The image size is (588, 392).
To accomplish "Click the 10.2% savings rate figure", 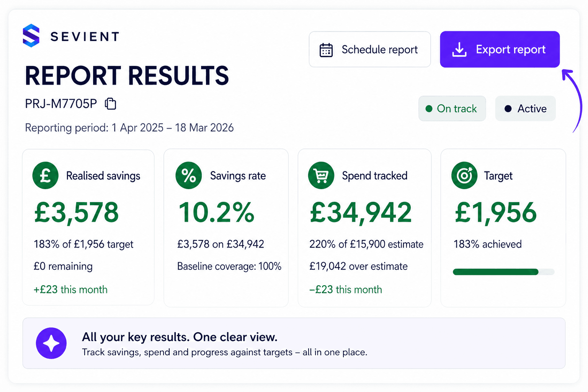I will (x=216, y=212).
